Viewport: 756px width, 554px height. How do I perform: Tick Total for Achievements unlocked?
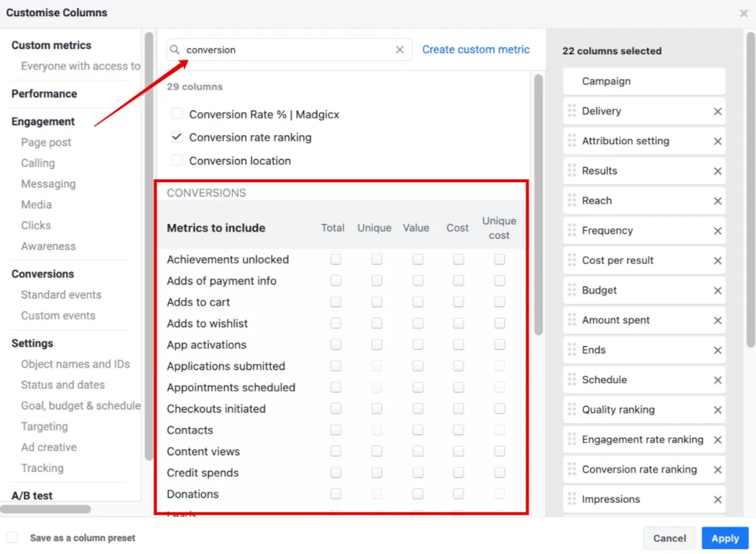[335, 259]
